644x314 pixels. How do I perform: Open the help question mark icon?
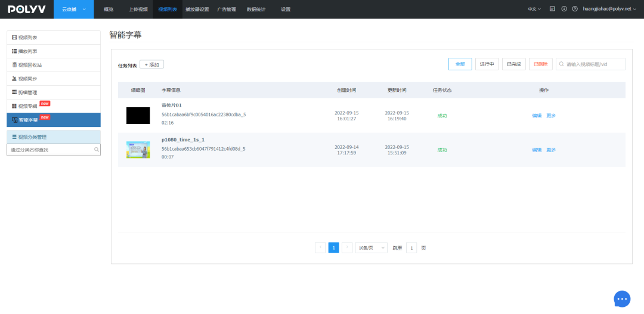coord(575,9)
